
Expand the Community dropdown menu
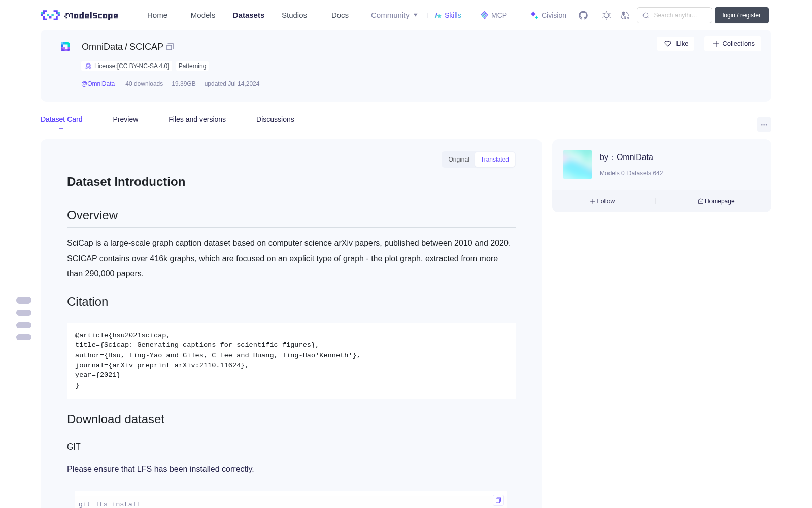394,15
